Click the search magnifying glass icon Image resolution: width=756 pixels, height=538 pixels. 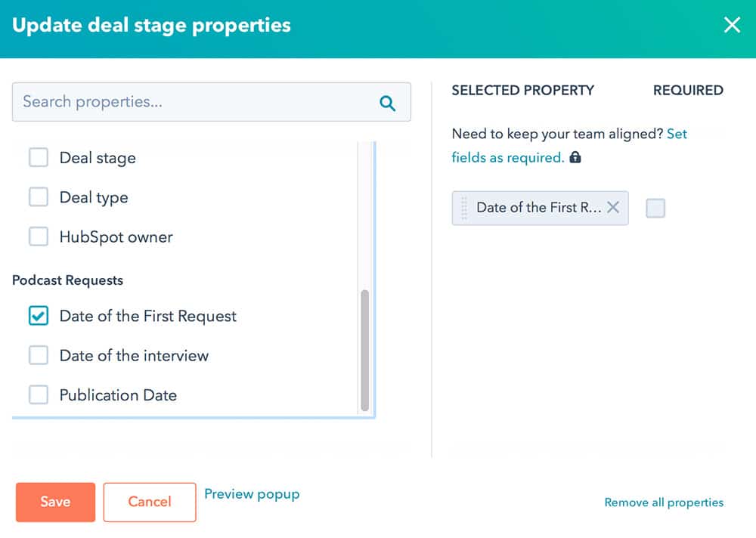click(388, 101)
